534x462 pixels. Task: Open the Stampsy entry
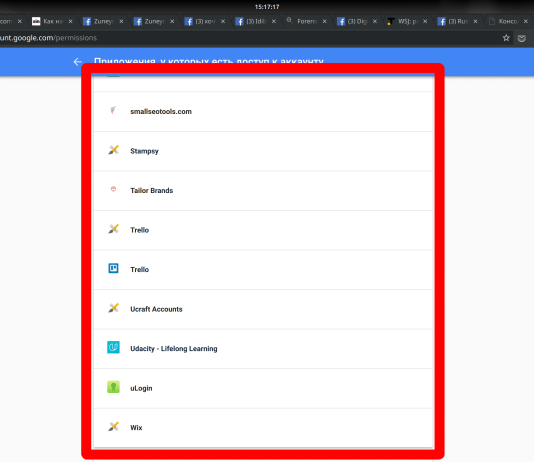pyautogui.click(x=263, y=151)
